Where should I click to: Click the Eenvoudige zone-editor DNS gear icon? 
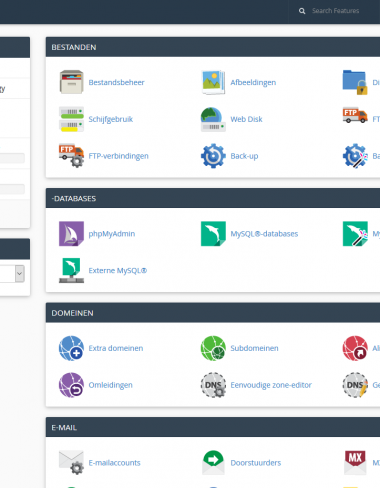point(213,385)
